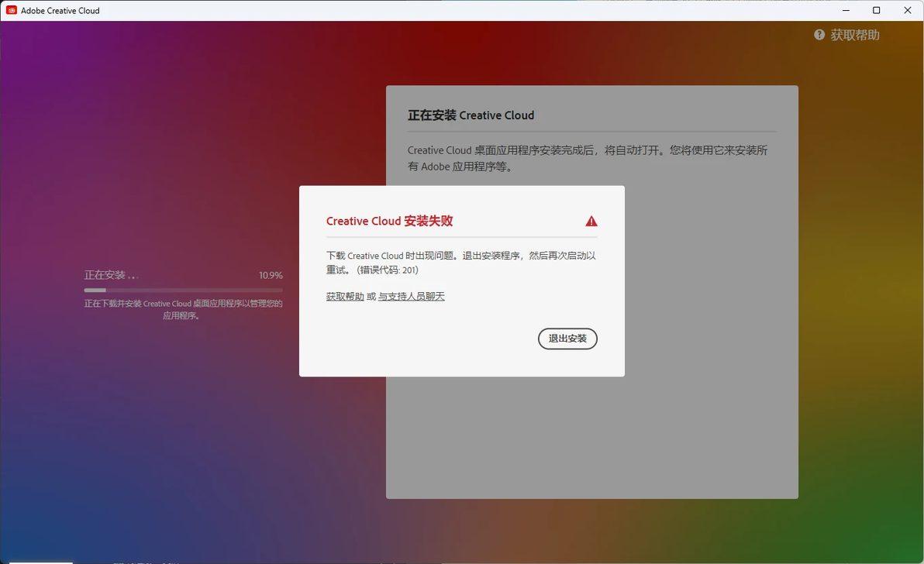The image size is (924, 564).
Task: Click the installation progress bar
Action: tap(183, 290)
